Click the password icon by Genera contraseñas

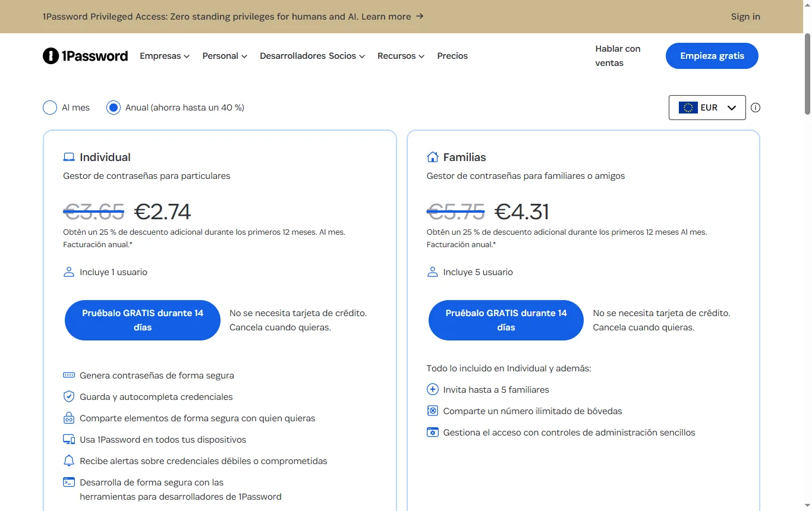click(x=69, y=376)
